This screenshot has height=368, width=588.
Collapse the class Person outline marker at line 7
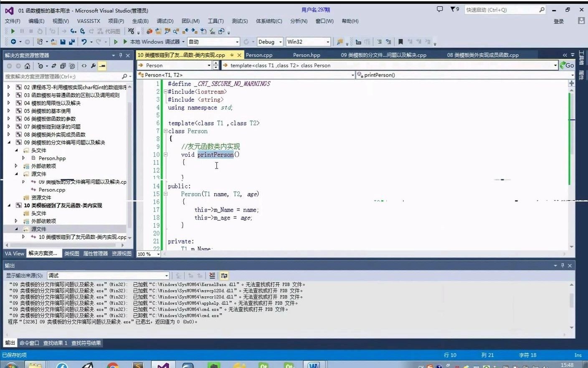point(165,131)
